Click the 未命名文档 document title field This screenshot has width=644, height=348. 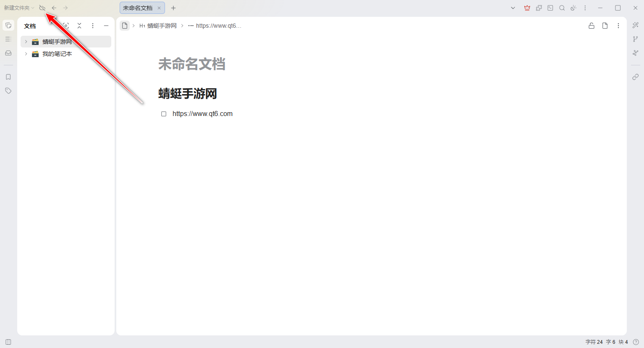coord(192,64)
